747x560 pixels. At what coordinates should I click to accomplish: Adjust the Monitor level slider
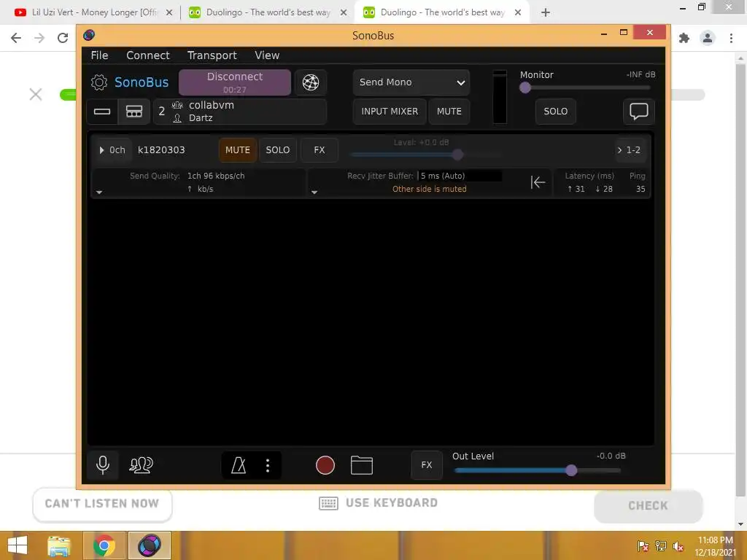(x=586, y=87)
